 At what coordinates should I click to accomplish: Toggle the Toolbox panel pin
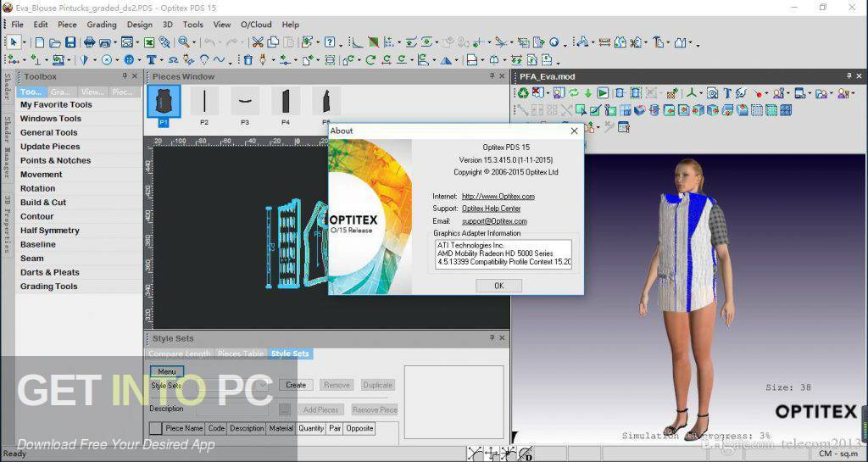pos(125,76)
